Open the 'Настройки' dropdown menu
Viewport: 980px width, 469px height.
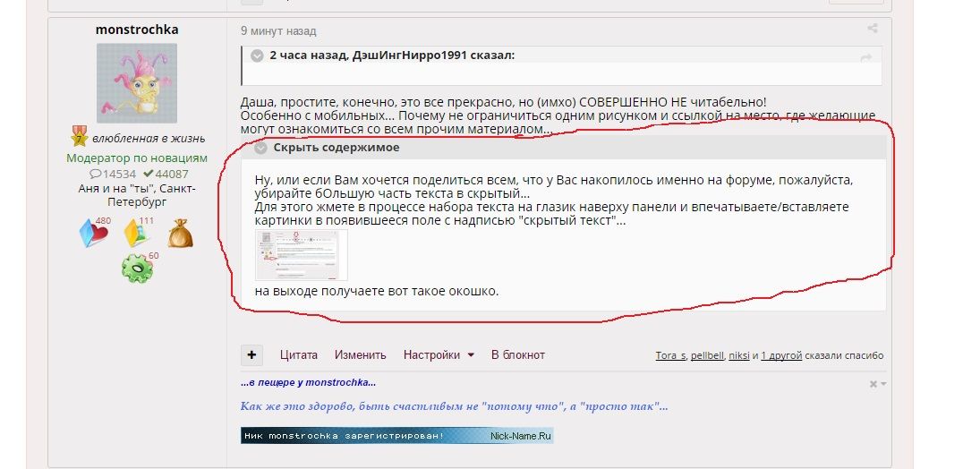tap(438, 354)
